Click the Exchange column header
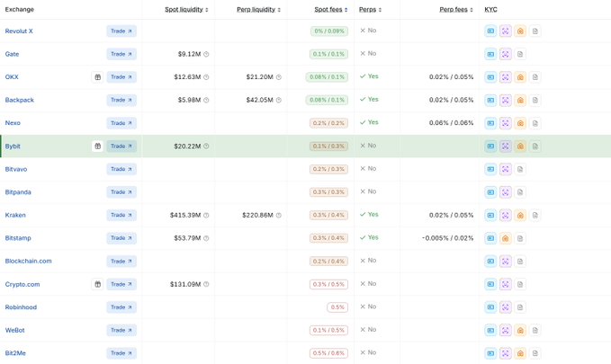Image resolution: width=611 pixels, height=364 pixels. point(20,9)
